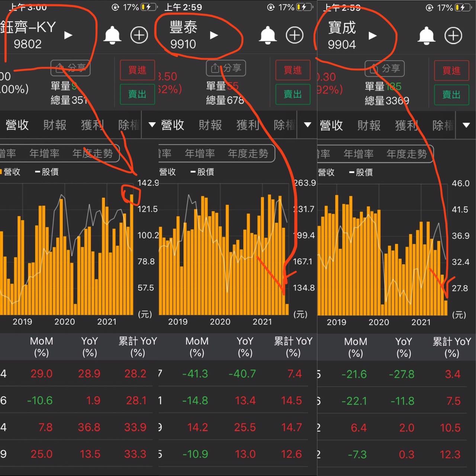
Task: Switch to 獲利 tab in the 寶成 panel
Action: click(x=406, y=125)
